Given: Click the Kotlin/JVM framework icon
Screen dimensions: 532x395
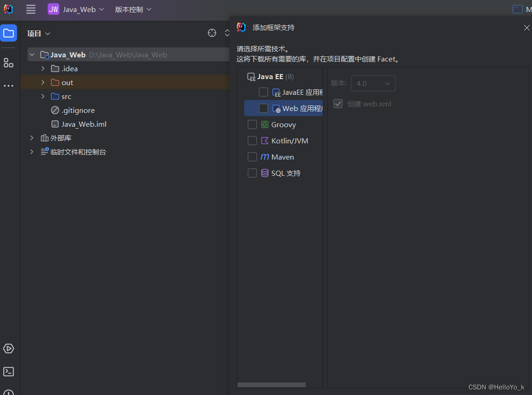Looking at the screenshot, I should (265, 141).
